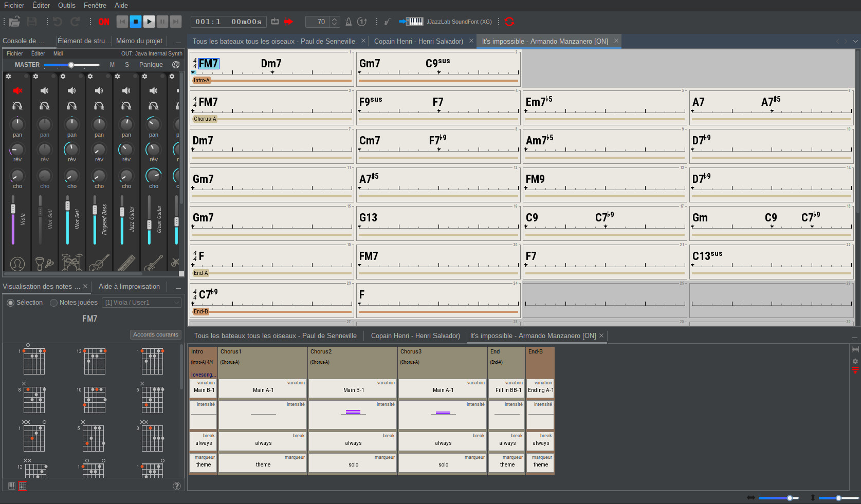Click the tempo stepper arrows
861x504 pixels.
coord(334,22)
